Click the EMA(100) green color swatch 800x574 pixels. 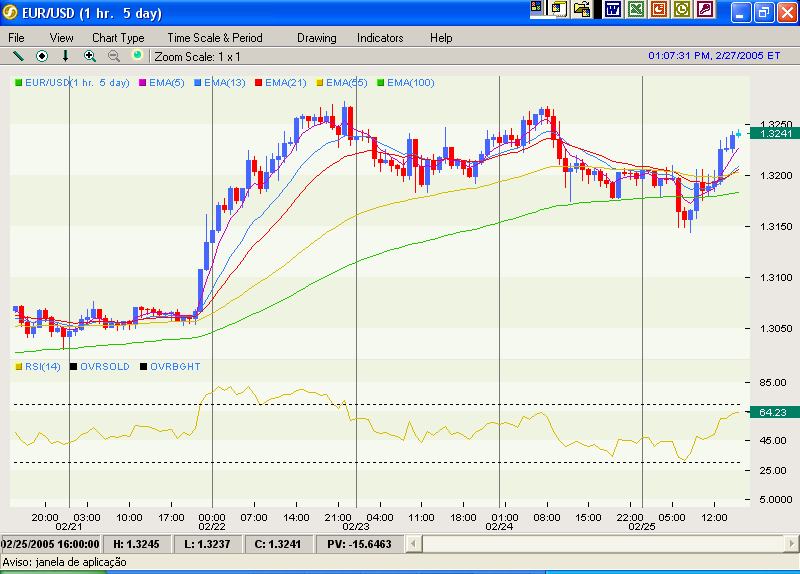[x=380, y=82]
